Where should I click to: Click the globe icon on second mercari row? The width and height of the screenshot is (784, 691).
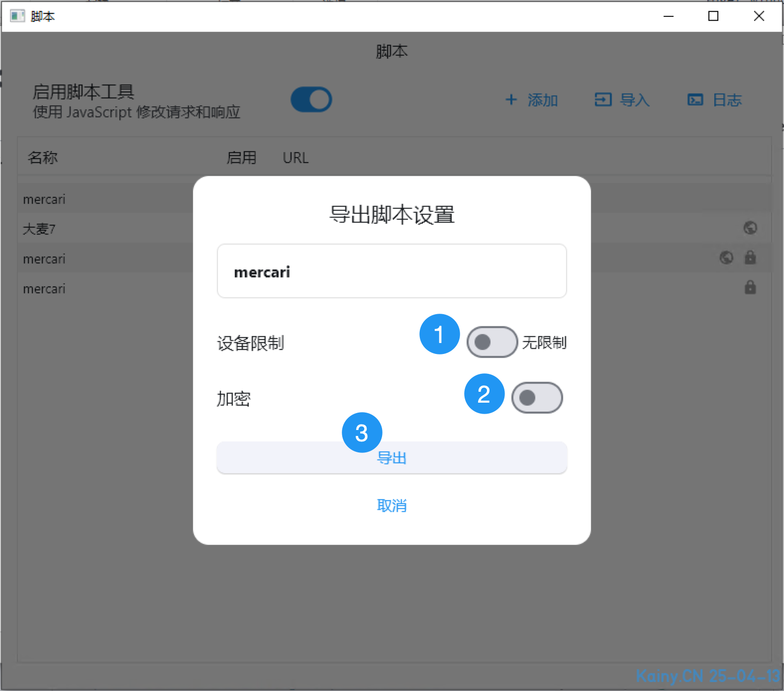[x=726, y=258]
